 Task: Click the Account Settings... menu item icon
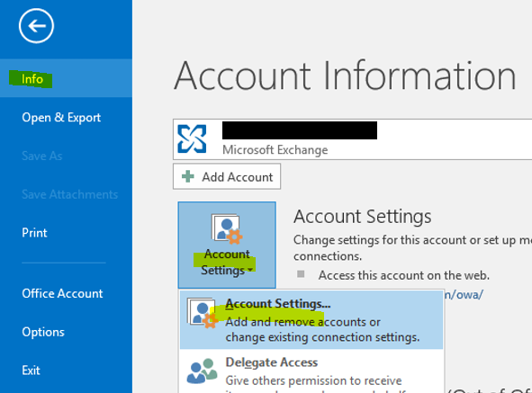pyautogui.click(x=203, y=313)
